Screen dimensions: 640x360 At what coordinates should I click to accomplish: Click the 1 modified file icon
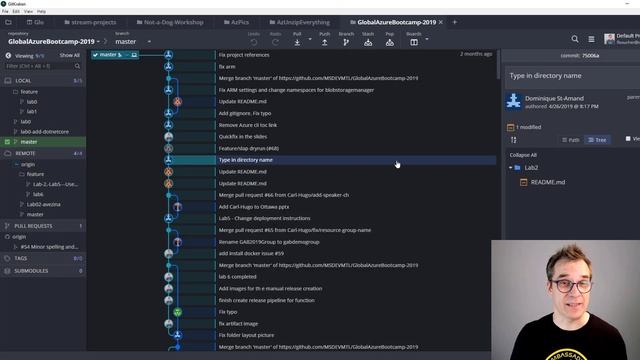pos(510,127)
